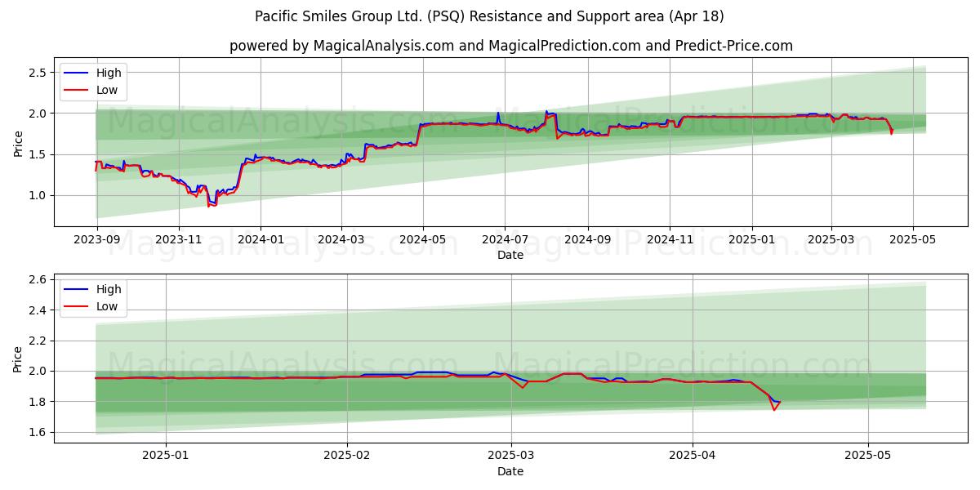Click the '2025-02' x-axis label on the bottom chart
The image size is (980, 490).
pos(347,457)
